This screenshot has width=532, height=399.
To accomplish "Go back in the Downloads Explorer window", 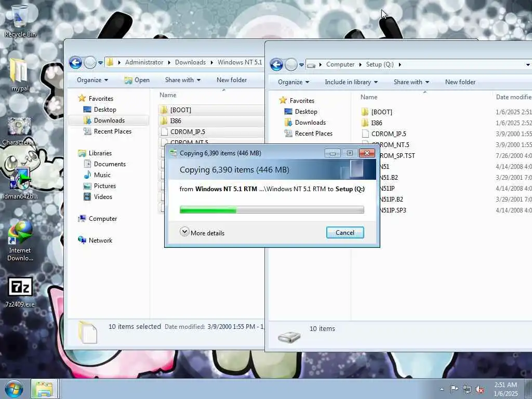I will [75, 62].
